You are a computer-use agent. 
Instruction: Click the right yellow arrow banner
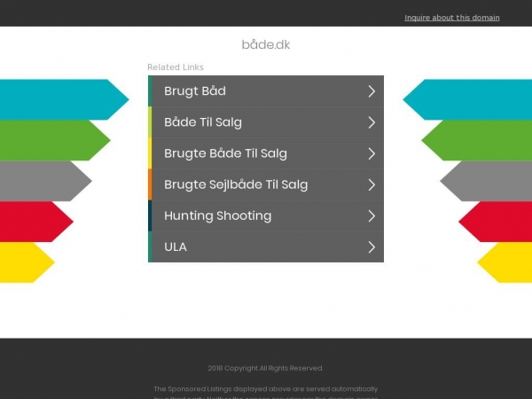coord(507,262)
